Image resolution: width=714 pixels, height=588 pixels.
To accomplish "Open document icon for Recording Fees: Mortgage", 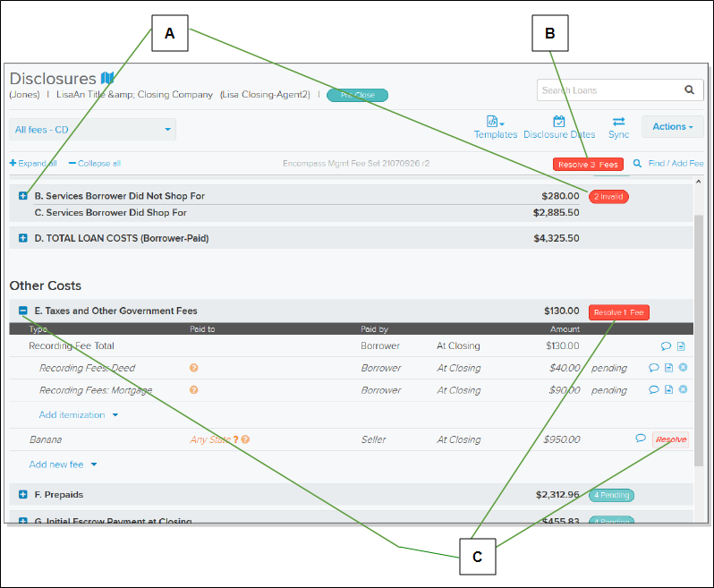I will [x=668, y=389].
